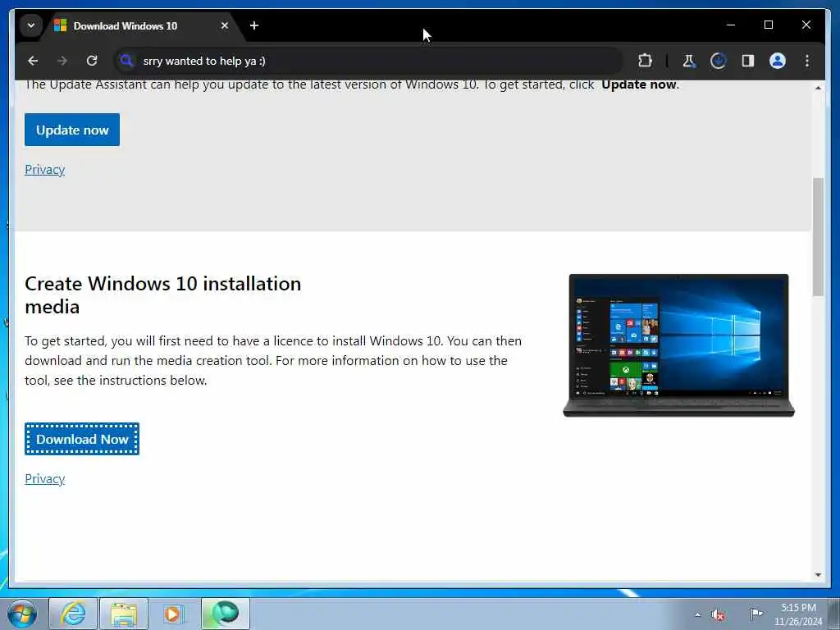Click the scrollbar down arrow
This screenshot has height=630, width=840.
(x=818, y=575)
